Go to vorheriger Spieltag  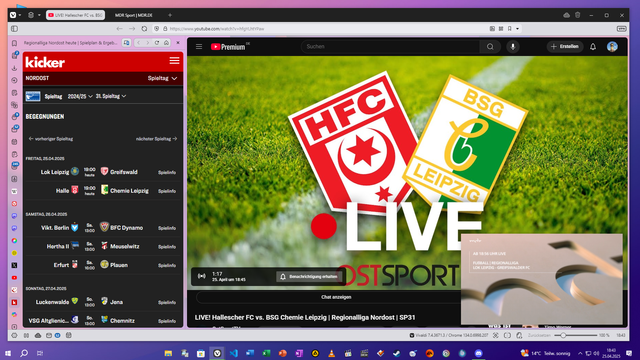(51, 139)
